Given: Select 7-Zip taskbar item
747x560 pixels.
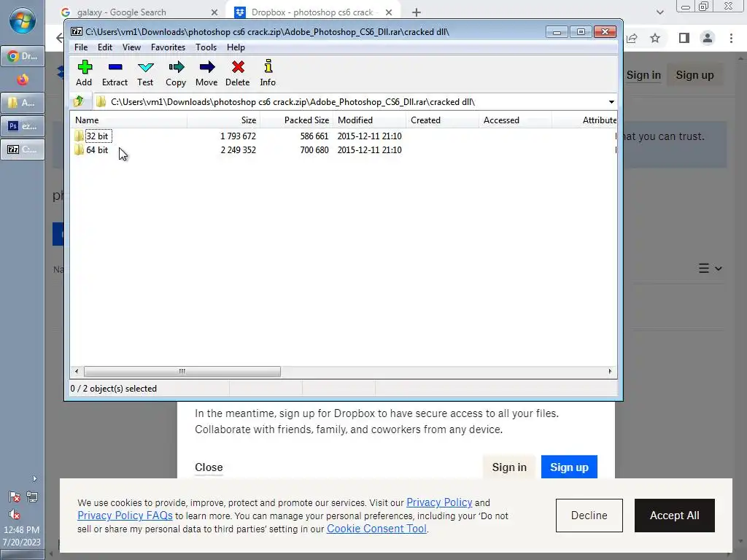Looking at the screenshot, I should coord(23,149).
